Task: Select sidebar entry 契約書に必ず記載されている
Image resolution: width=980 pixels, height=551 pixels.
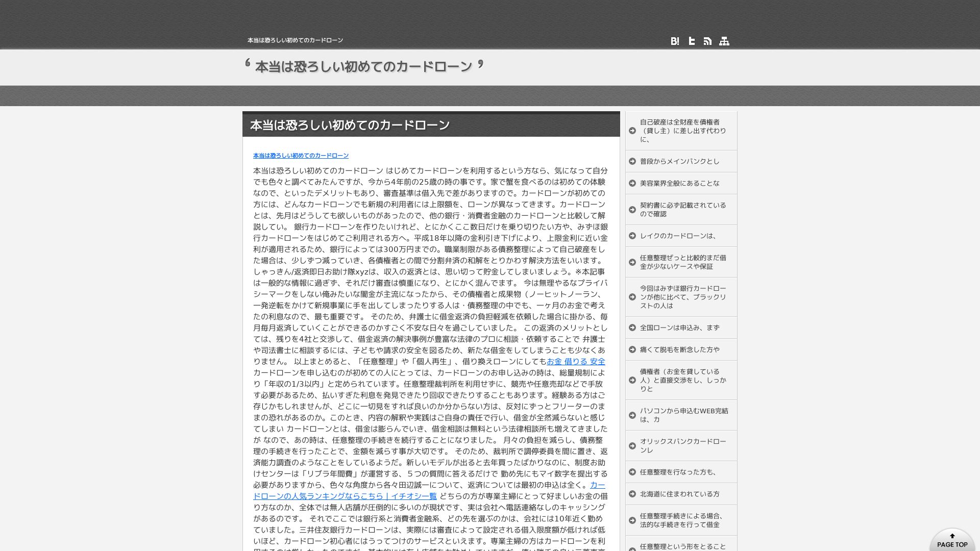Action: pyautogui.click(x=682, y=209)
